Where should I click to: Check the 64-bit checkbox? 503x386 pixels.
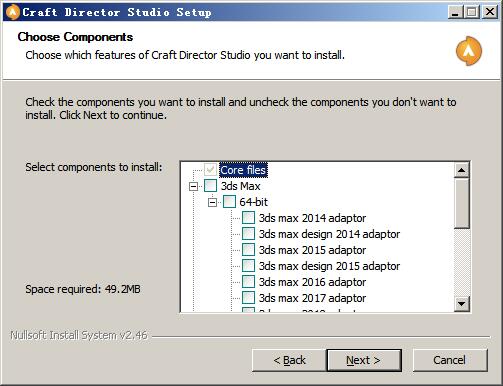point(229,202)
